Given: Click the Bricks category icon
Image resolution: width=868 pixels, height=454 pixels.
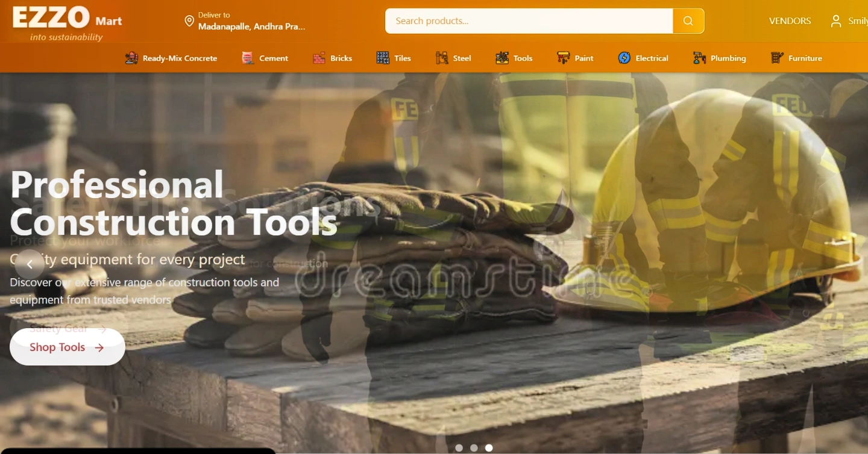Looking at the screenshot, I should pos(319,58).
